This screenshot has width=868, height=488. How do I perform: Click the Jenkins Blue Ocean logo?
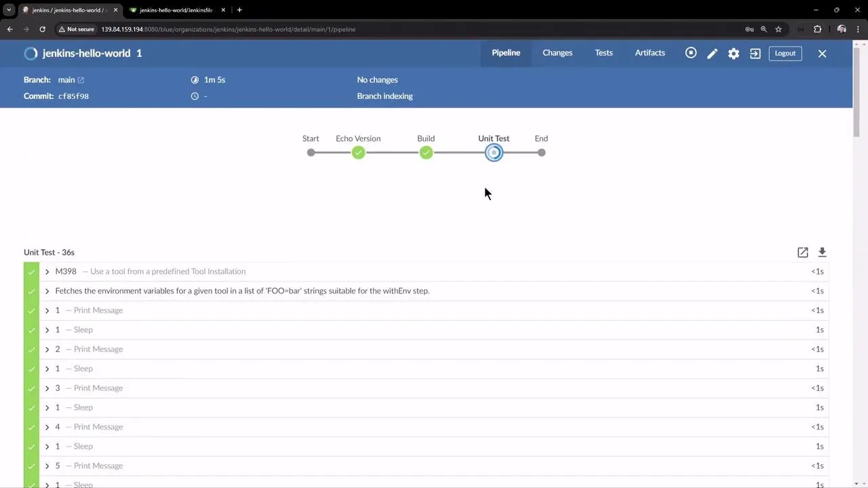pos(30,53)
